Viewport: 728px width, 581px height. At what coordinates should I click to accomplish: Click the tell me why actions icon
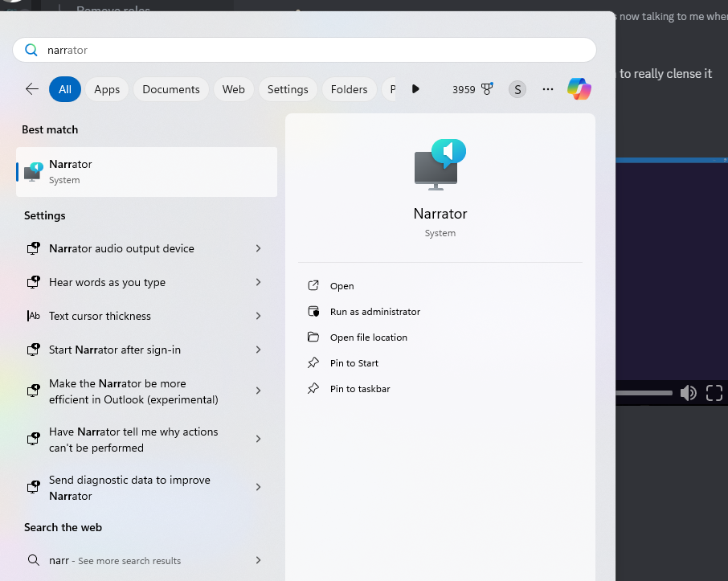[x=34, y=439]
